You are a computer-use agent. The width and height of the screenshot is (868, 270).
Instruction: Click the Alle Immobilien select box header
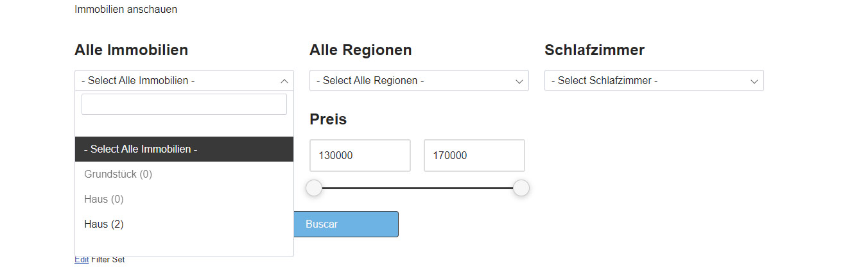tap(173, 81)
